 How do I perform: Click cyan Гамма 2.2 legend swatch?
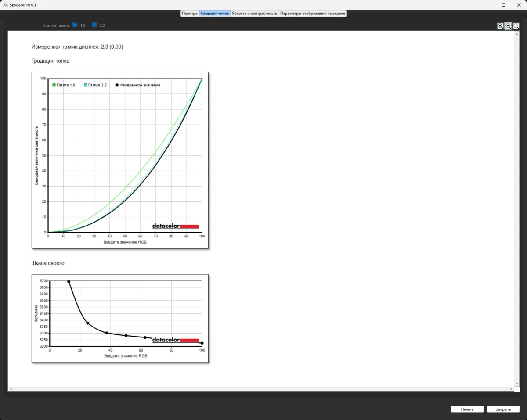[x=86, y=85]
